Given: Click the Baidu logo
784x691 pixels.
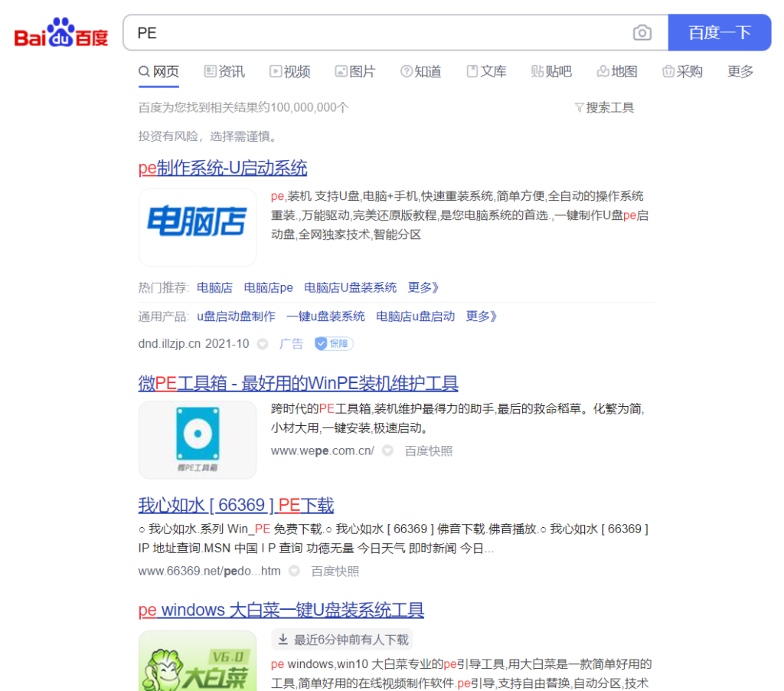Looking at the screenshot, I should [61, 33].
